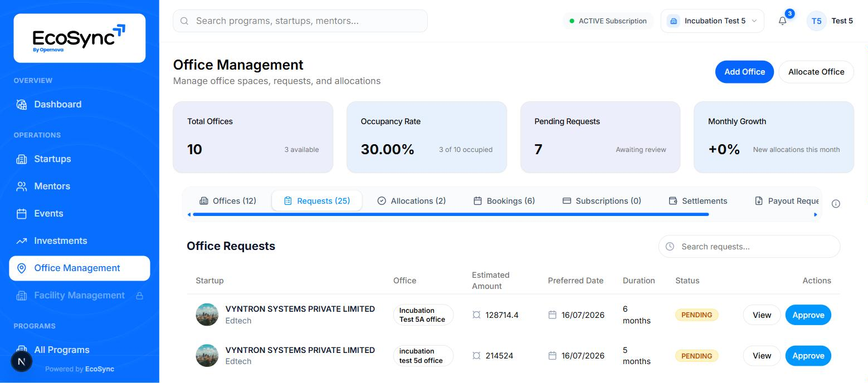Open the Subscriptions (0) tab

[602, 201]
